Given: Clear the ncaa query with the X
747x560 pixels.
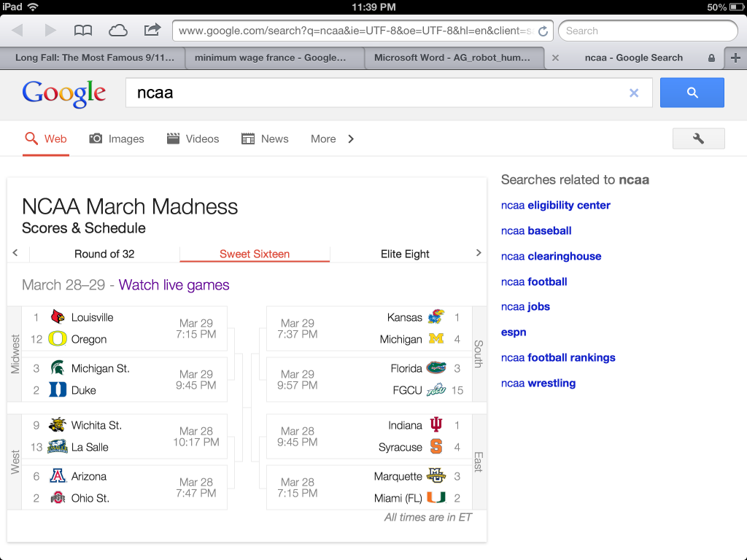Looking at the screenshot, I should tap(634, 93).
